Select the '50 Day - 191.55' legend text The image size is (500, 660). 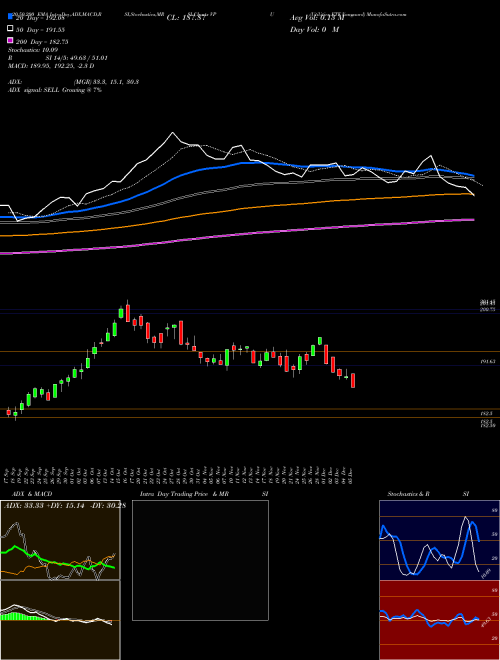pyautogui.click(x=42, y=29)
